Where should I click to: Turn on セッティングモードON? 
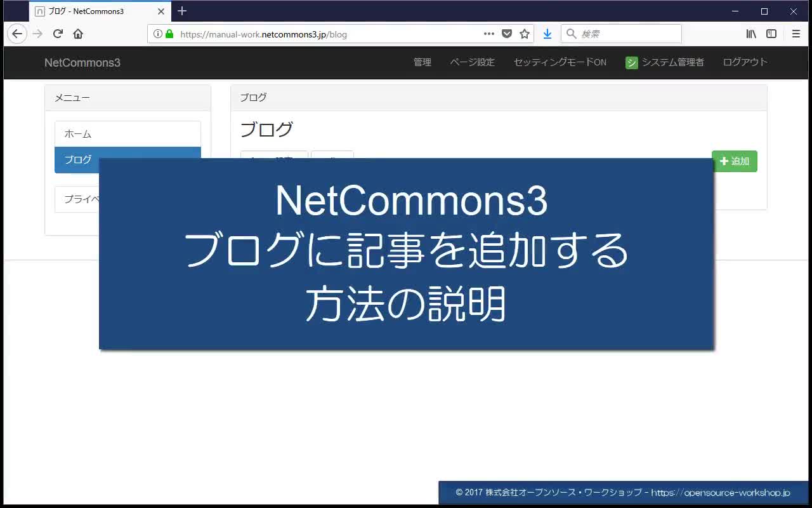(560, 62)
